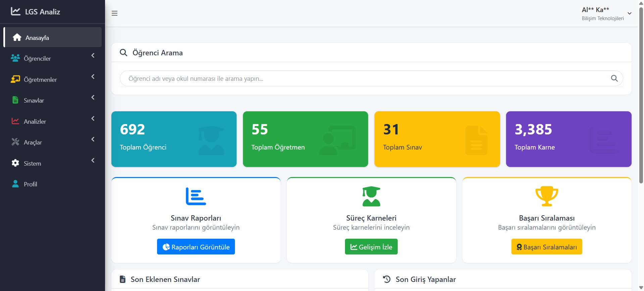Expand the Öğrenciler submenu chevron
644x291 pixels.
pyautogui.click(x=93, y=56)
